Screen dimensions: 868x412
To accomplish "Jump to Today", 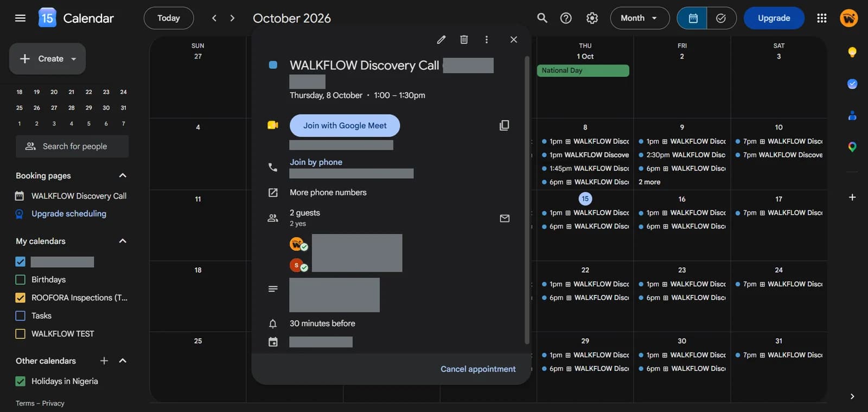I will [x=169, y=18].
